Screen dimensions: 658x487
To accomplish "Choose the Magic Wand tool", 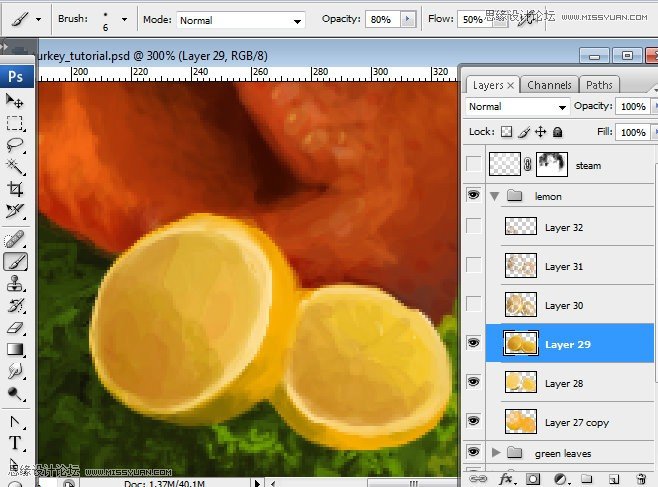I will tap(15, 167).
